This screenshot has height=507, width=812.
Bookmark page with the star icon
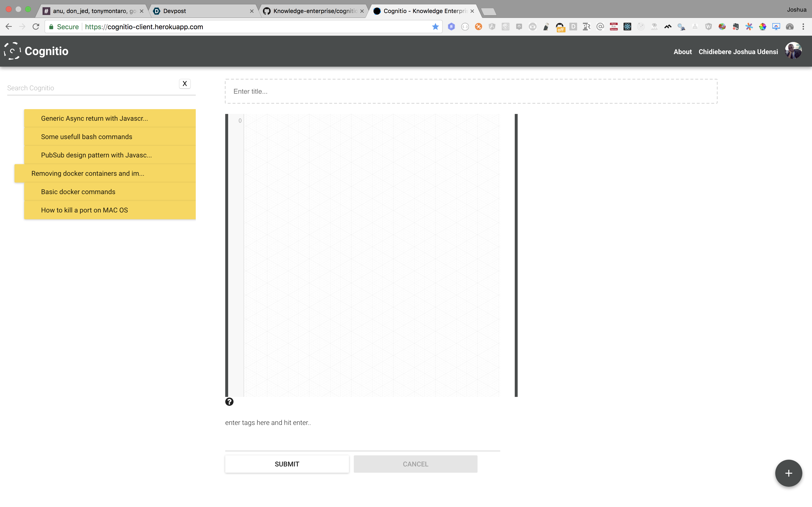coord(435,27)
